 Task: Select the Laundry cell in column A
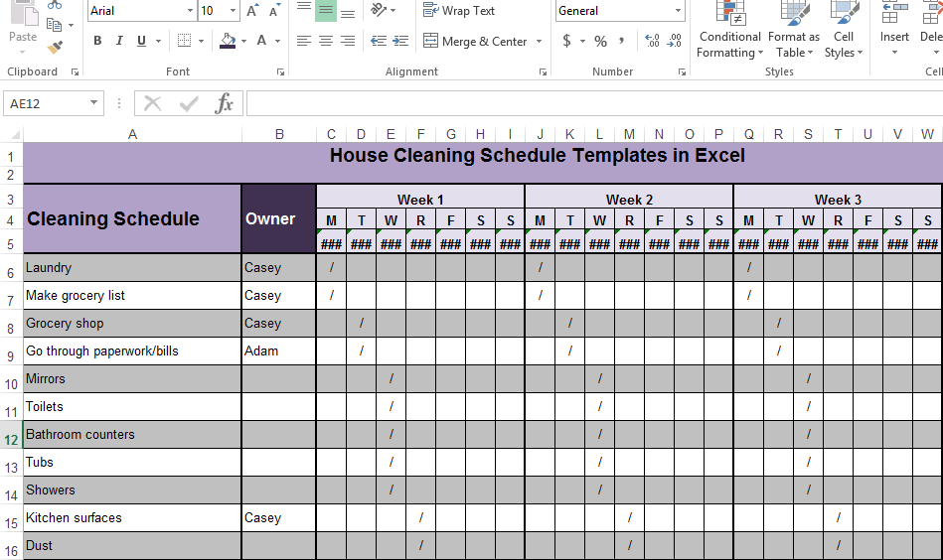[x=132, y=268]
